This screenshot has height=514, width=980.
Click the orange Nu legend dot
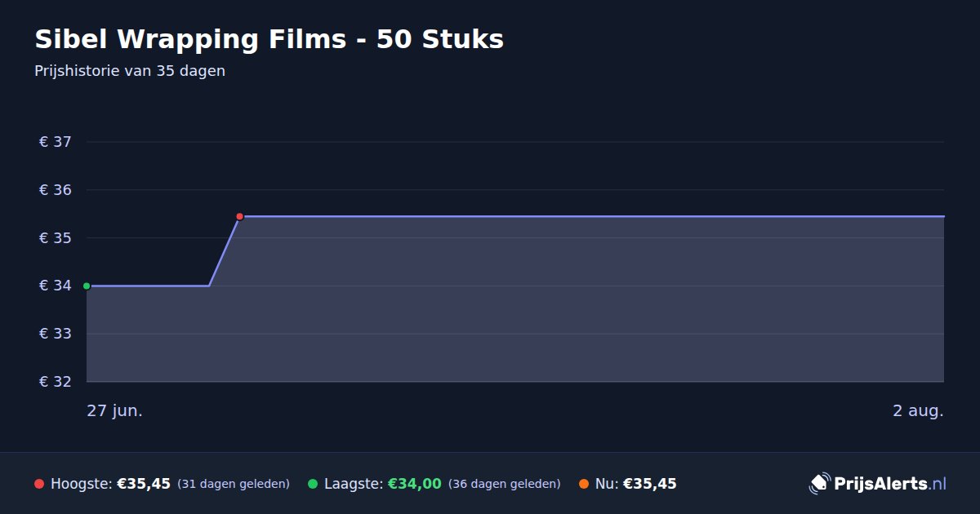coord(584,484)
